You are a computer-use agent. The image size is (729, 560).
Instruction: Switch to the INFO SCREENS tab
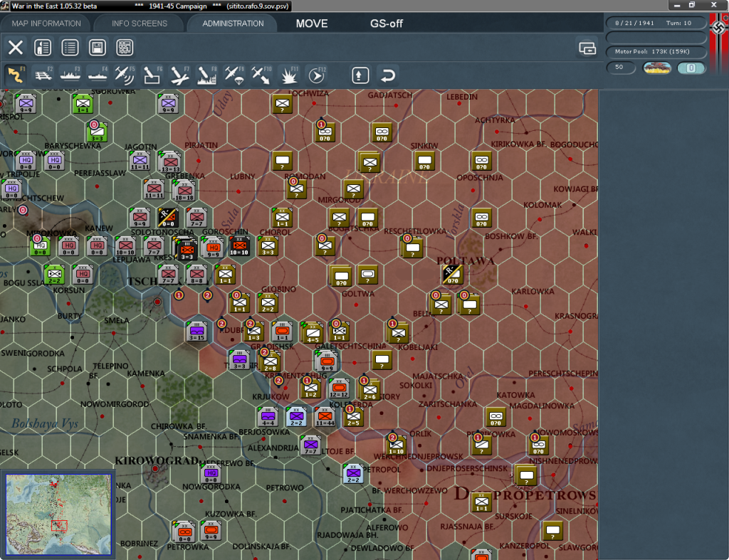139,23
